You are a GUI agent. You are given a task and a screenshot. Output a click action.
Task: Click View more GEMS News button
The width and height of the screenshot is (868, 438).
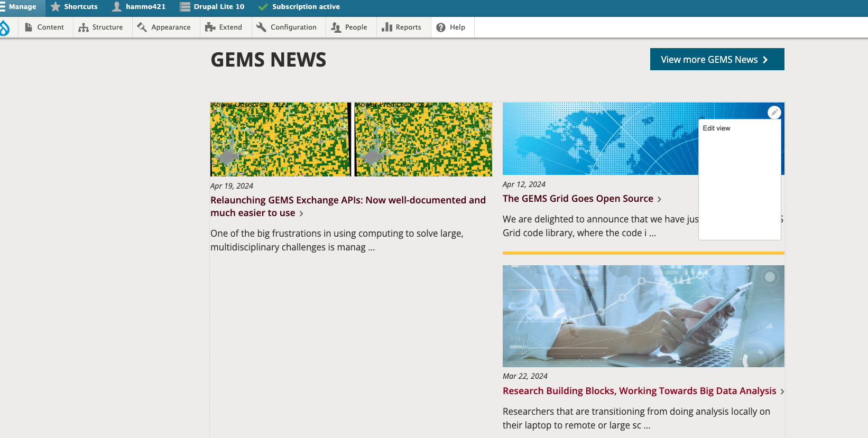[716, 60]
